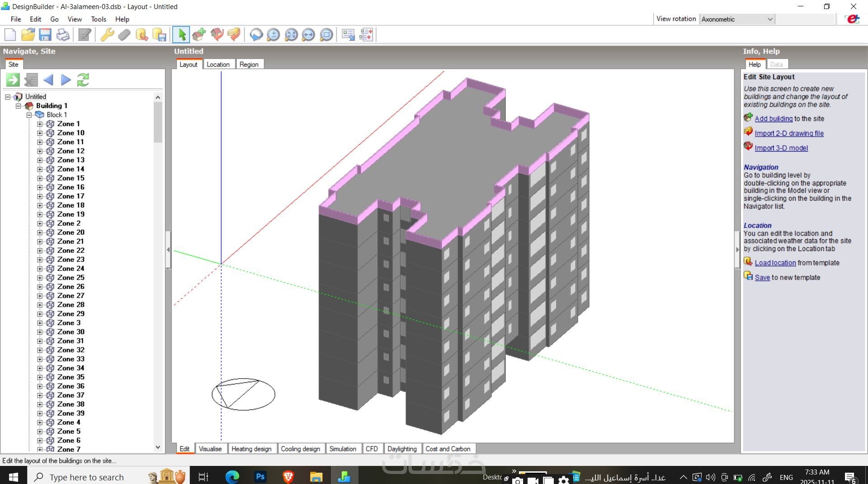Click the wrench model options icon
Viewport: 868px width, 484px height.
click(107, 35)
